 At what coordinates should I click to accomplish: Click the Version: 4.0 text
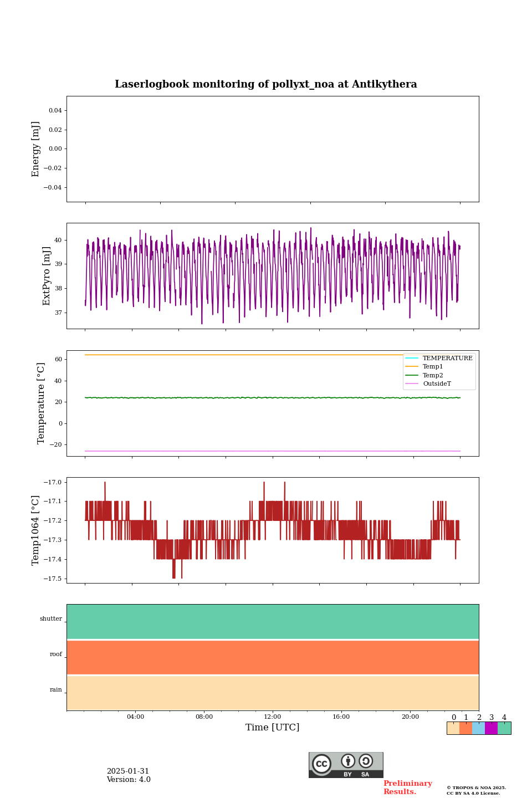[129, 780]
